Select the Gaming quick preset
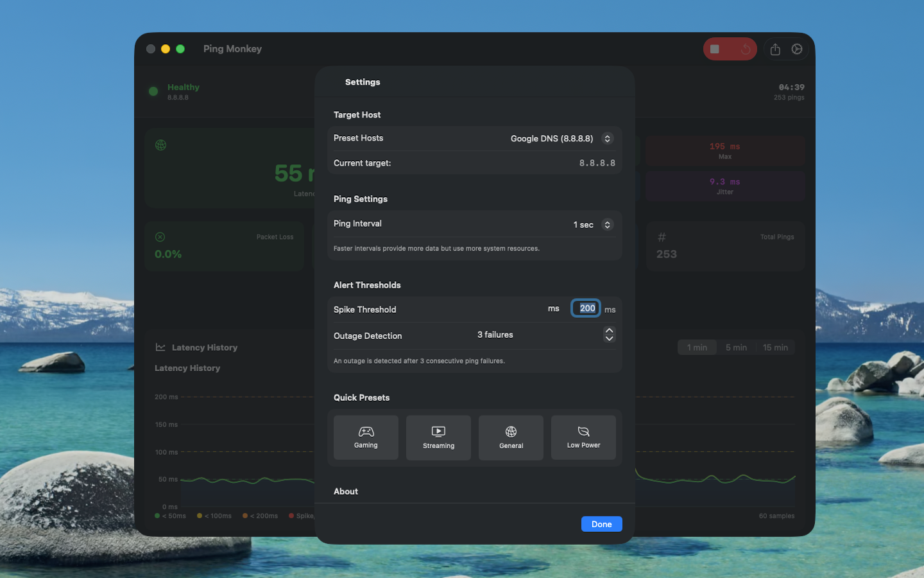 pos(366,437)
